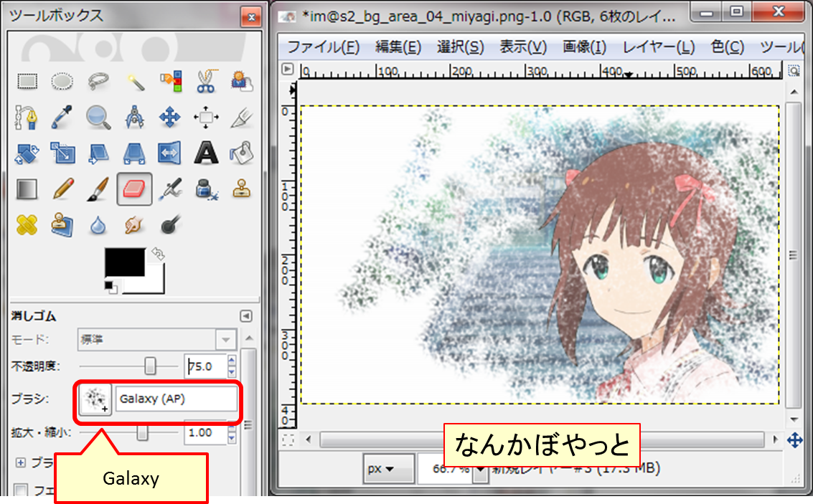Select the Dodge/Burn tool
The image size is (813, 504).
tap(170, 225)
